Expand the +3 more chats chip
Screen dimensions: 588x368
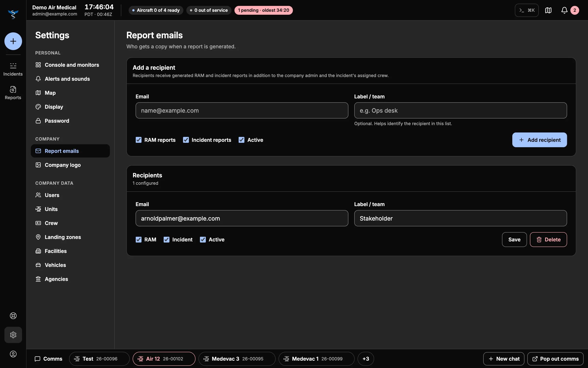point(366,359)
